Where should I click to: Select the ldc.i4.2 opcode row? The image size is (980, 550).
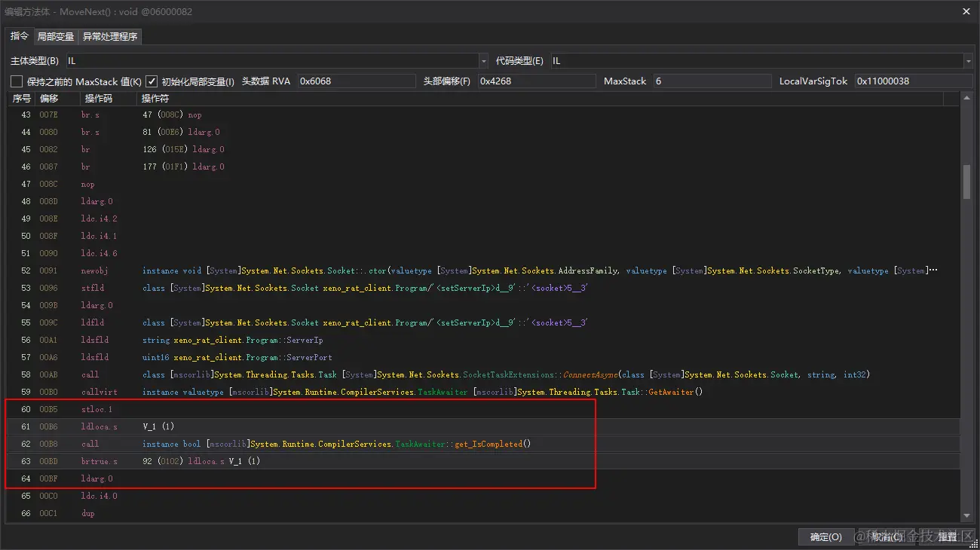coord(483,218)
